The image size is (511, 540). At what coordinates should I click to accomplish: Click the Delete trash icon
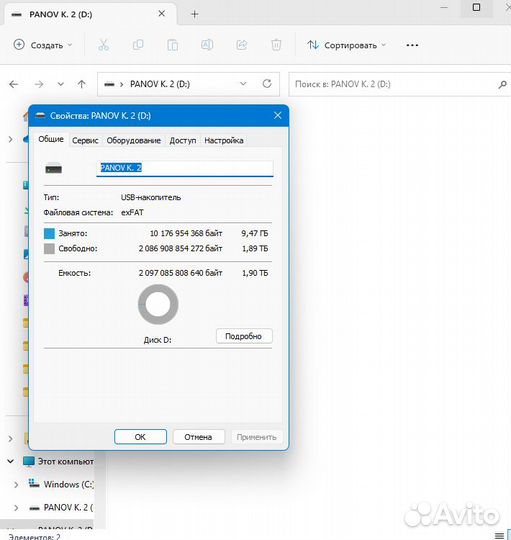[x=276, y=45]
